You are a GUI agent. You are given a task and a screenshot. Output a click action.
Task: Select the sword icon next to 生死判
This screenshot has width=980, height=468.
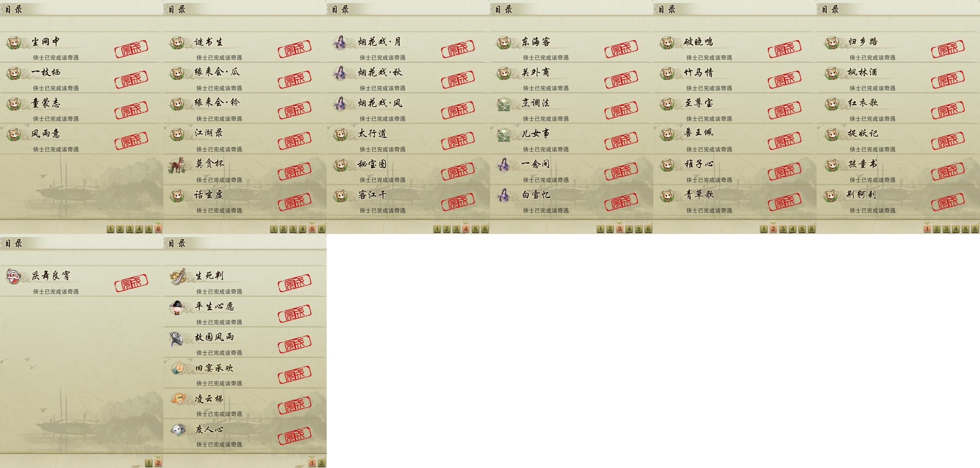click(178, 276)
